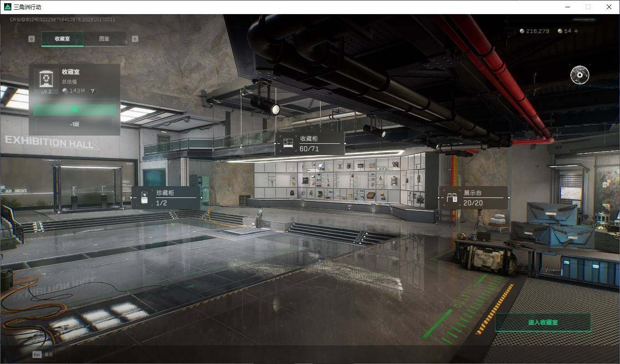Click the round disc icon at upper right
The image size is (620, 364).
(x=580, y=75)
